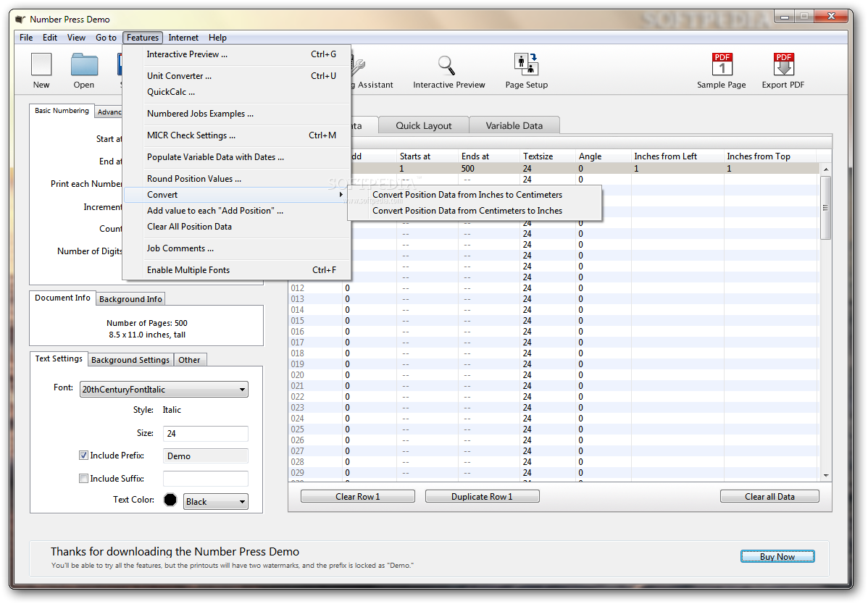The image size is (868, 604).
Task: Switch to the Background Settings tab
Action: [130, 360]
